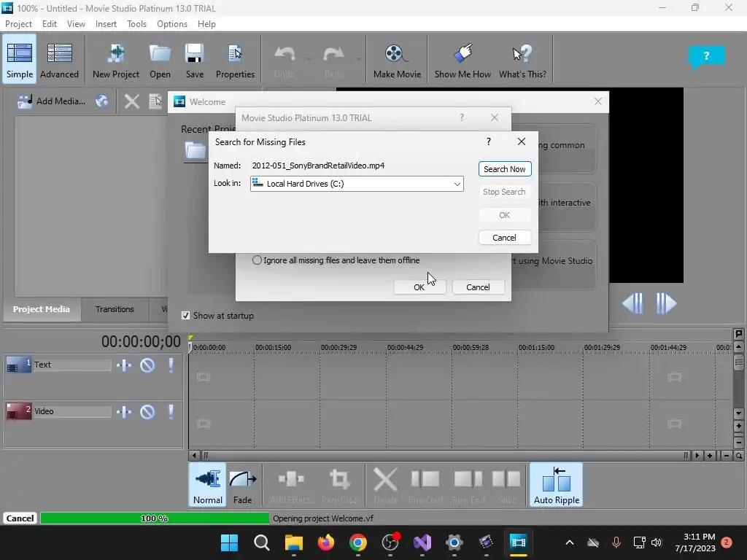Switch to Project Media tab

[x=42, y=309]
